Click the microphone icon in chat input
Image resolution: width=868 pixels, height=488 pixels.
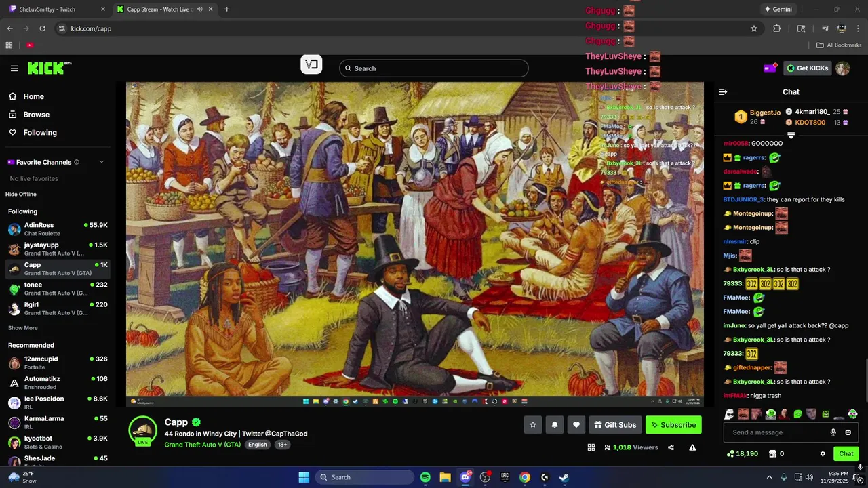click(833, 432)
